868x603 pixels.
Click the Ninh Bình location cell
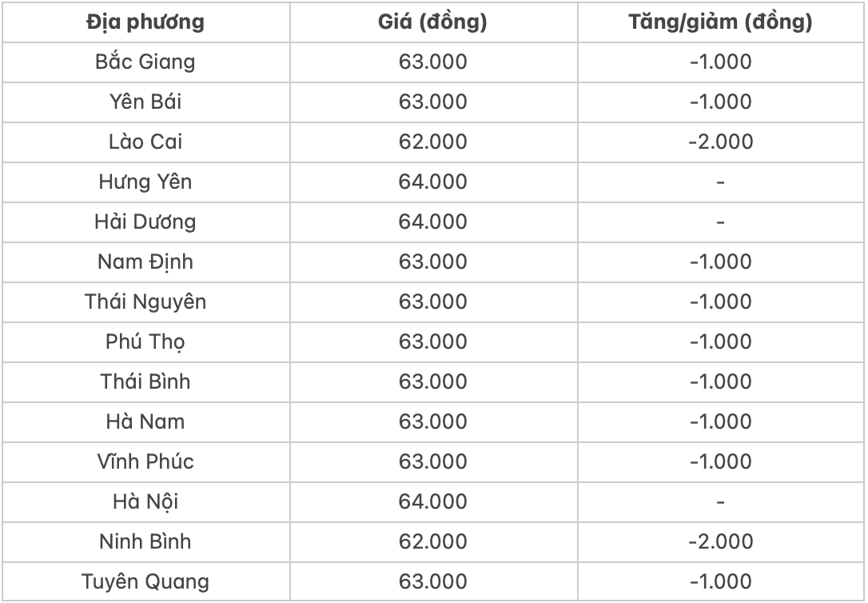pyautogui.click(x=145, y=541)
